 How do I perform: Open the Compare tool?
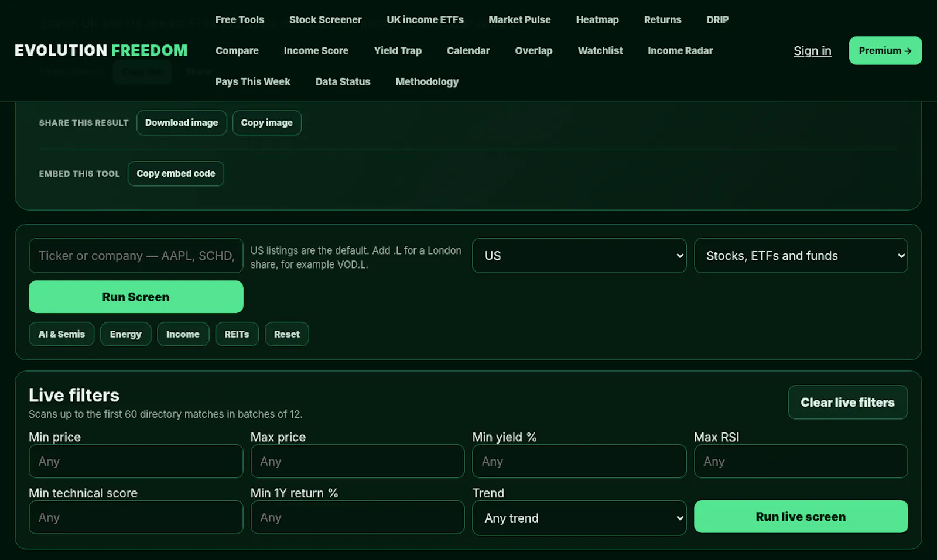(237, 51)
